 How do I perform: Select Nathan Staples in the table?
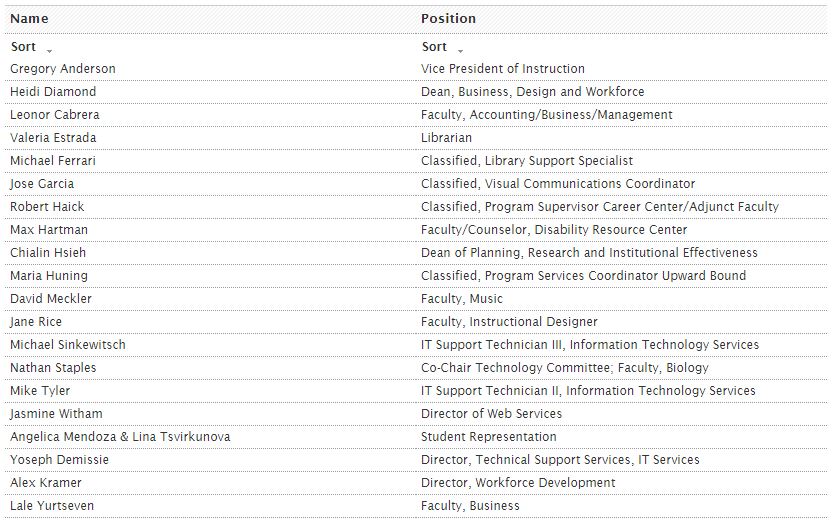[x=53, y=368]
